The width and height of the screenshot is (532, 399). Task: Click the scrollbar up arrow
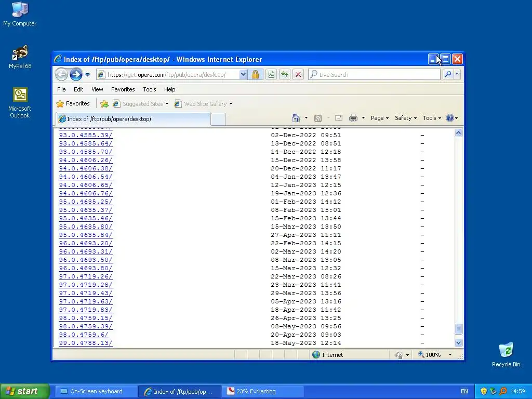(458, 133)
